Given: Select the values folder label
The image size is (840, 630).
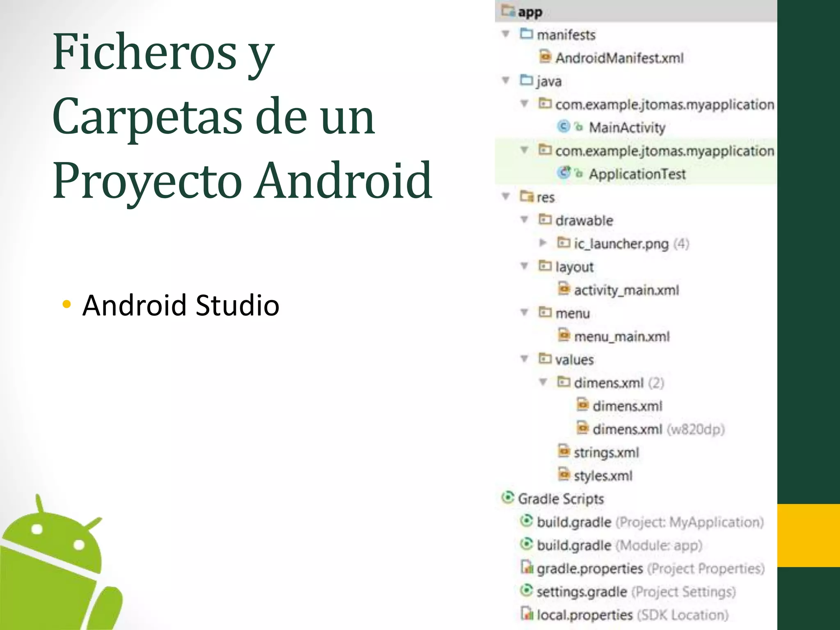Looking at the screenshot, I should point(574,360).
